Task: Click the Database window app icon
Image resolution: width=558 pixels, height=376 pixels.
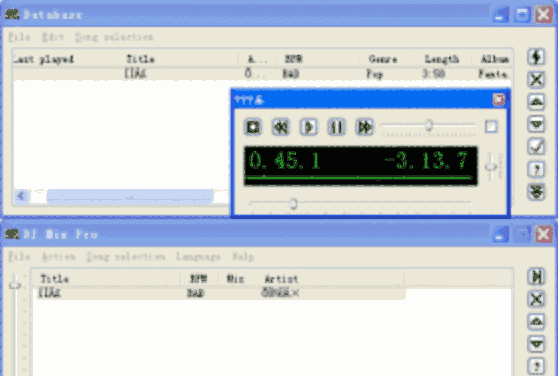Action: (x=12, y=15)
